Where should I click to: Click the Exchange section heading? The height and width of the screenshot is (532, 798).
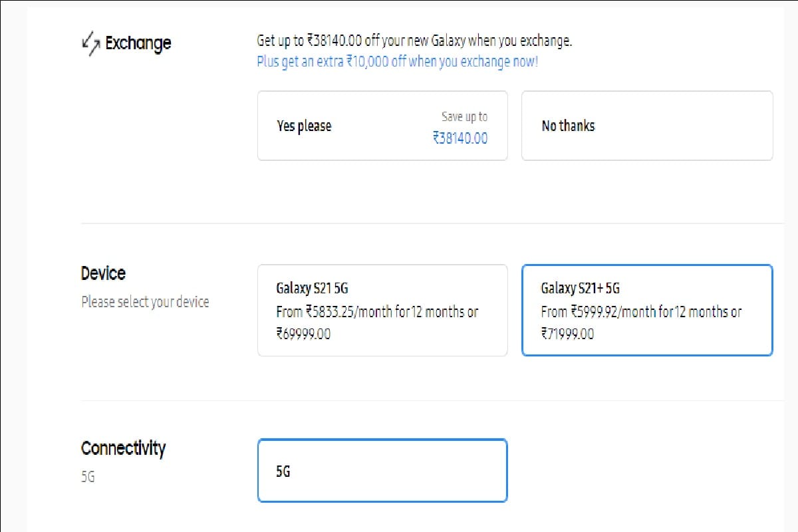click(x=138, y=44)
